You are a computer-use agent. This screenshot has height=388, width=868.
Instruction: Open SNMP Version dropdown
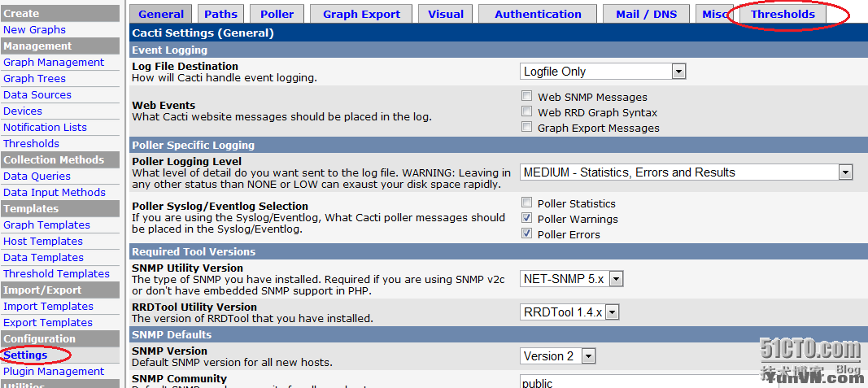coord(557,356)
